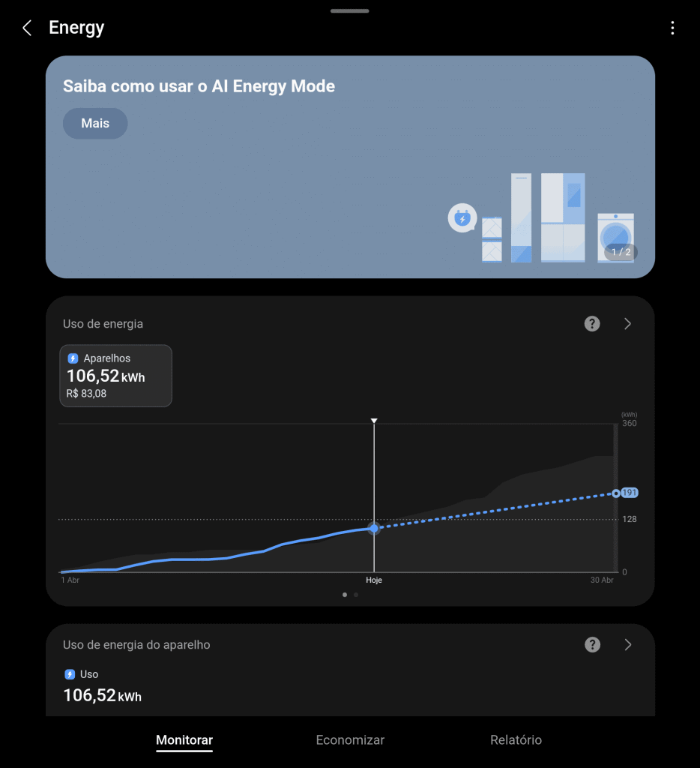Tap the Hoje marker on the chart

(x=374, y=529)
